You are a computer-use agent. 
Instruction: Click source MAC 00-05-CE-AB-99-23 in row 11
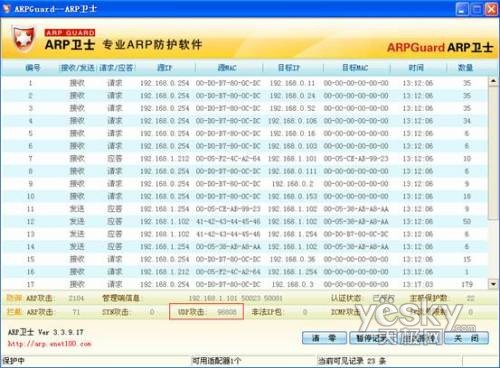228,209
